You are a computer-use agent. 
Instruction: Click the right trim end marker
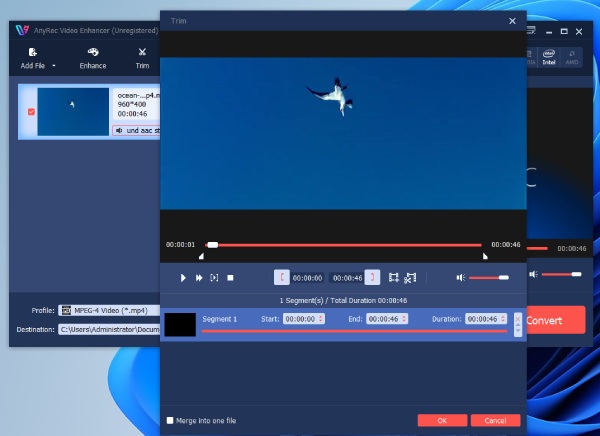(485, 256)
